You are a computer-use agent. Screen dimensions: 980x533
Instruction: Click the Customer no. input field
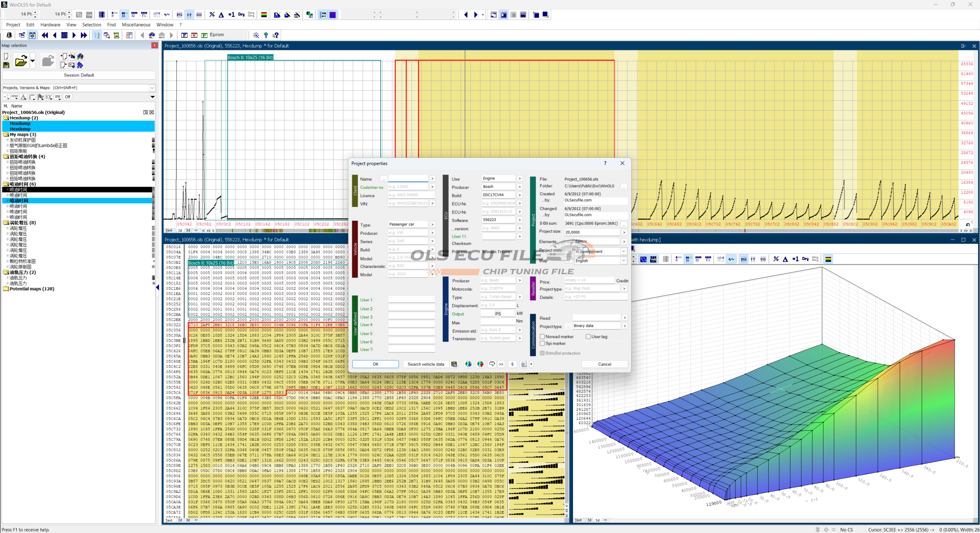click(408, 187)
